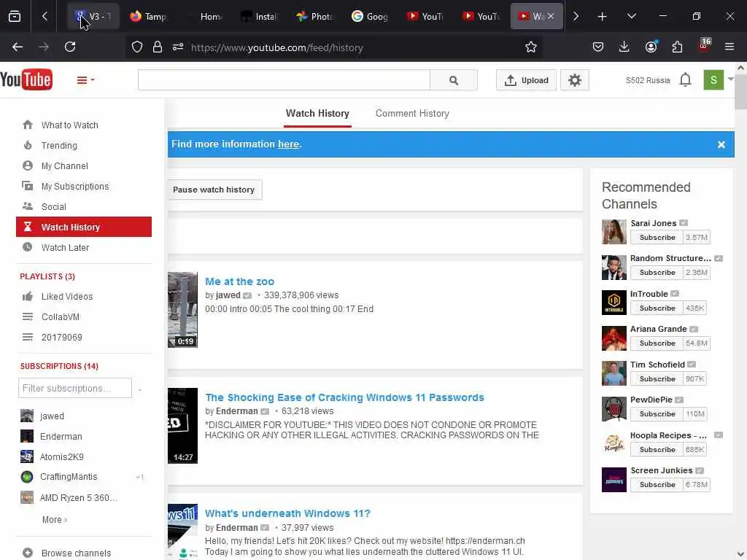This screenshot has height=560, width=747.
Task: Open the green S account avatar
Action: click(x=713, y=79)
